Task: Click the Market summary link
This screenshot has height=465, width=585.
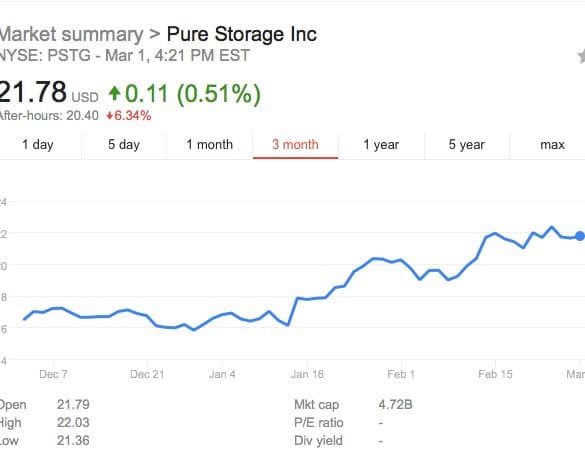Action: pos(71,34)
